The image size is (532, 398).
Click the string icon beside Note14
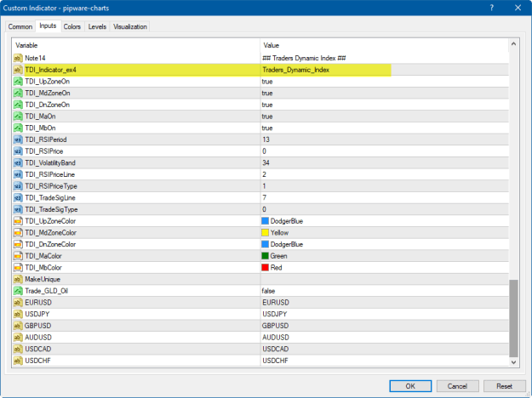tap(18, 59)
